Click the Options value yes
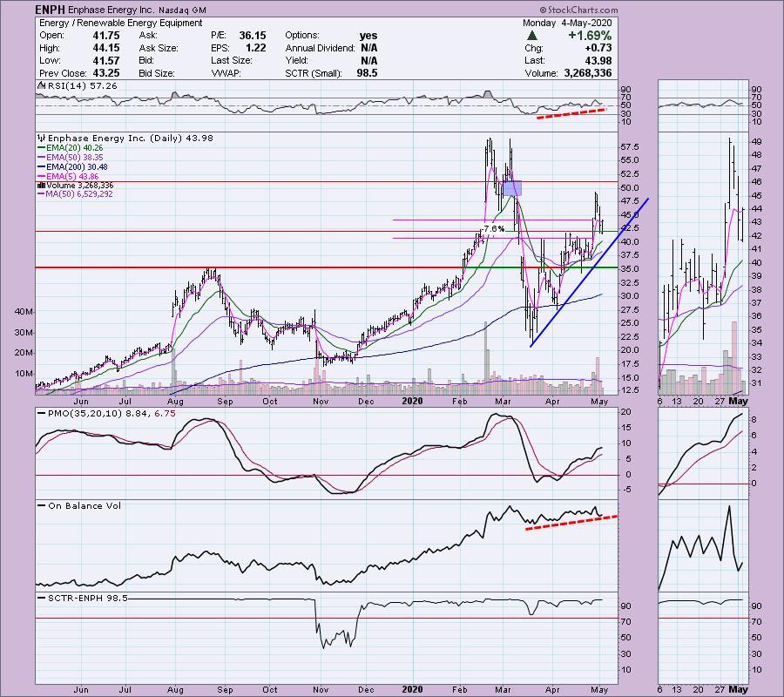 pyautogui.click(x=368, y=36)
